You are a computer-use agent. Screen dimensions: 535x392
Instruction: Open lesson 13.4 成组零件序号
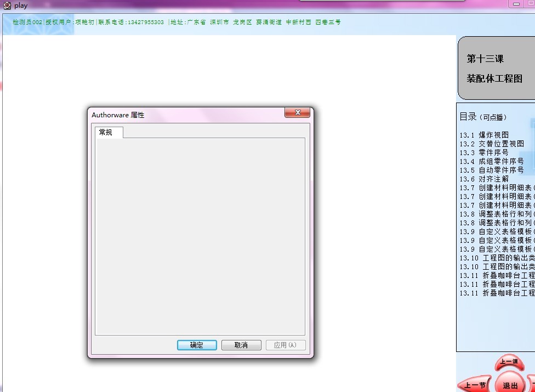492,161
